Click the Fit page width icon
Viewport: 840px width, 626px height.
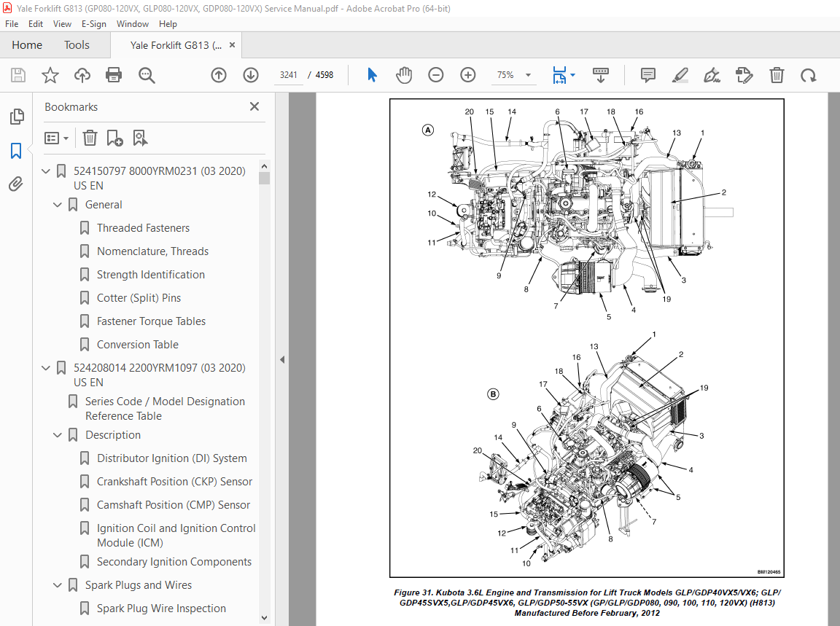click(x=559, y=75)
